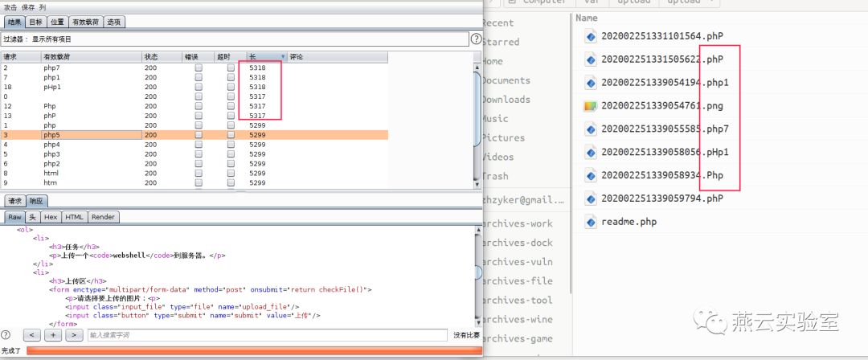
Task: Select the row with payload php2
Action: pos(194,164)
